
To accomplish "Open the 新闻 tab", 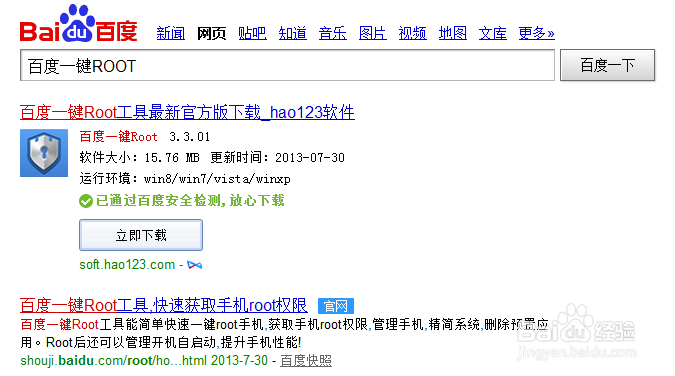I will pyautogui.click(x=170, y=33).
